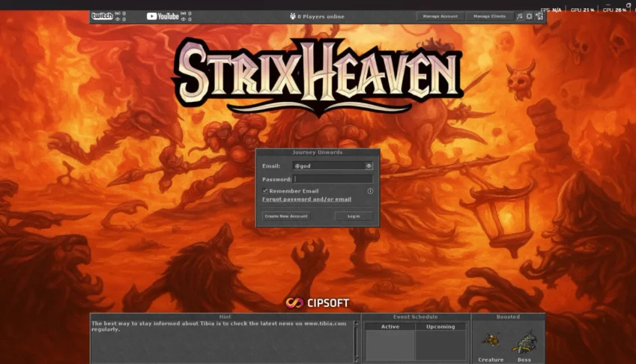This screenshot has width=636, height=364.
Task: Click hint scrollbar down arrow
Action: (356, 360)
